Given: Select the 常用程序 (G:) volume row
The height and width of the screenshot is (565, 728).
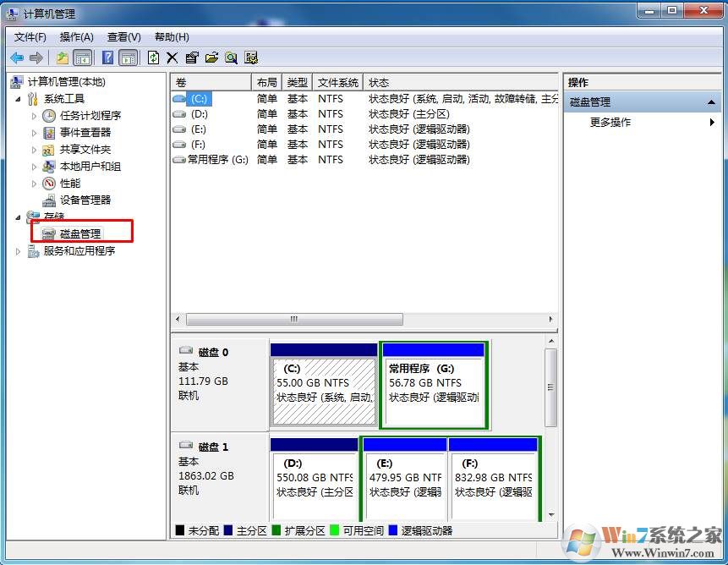Looking at the screenshot, I should coord(364,160).
